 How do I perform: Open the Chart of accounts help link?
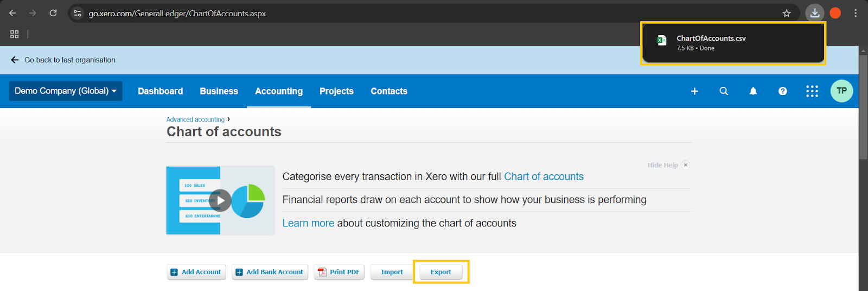pyautogui.click(x=544, y=176)
